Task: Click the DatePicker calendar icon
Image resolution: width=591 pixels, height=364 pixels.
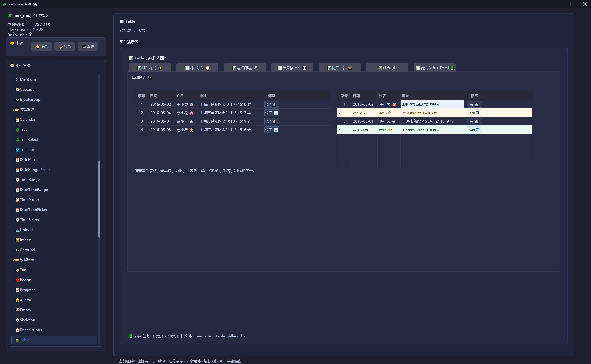Action: click(x=17, y=160)
